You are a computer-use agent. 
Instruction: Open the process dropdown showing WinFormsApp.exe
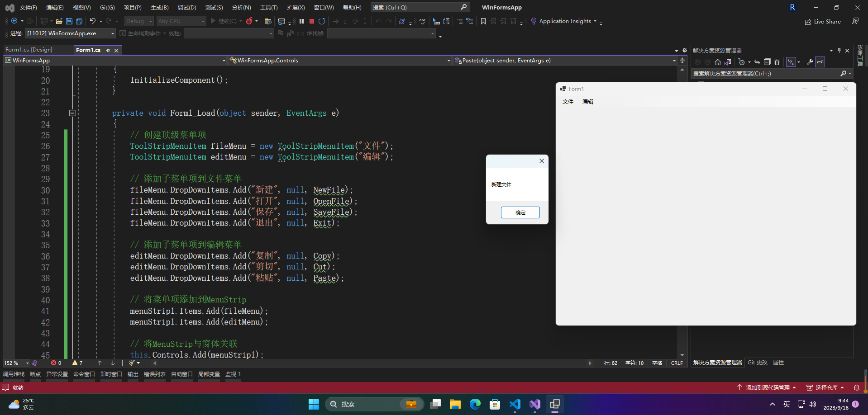[x=113, y=33]
